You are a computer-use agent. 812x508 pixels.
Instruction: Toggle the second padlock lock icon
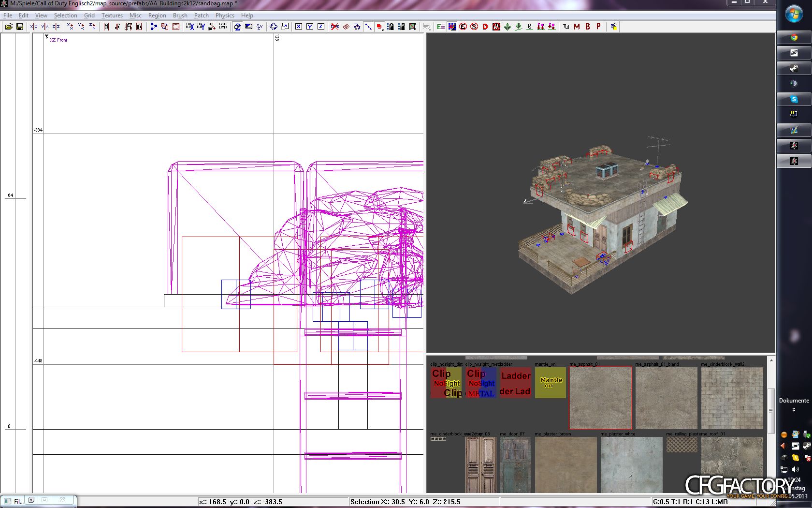402,27
